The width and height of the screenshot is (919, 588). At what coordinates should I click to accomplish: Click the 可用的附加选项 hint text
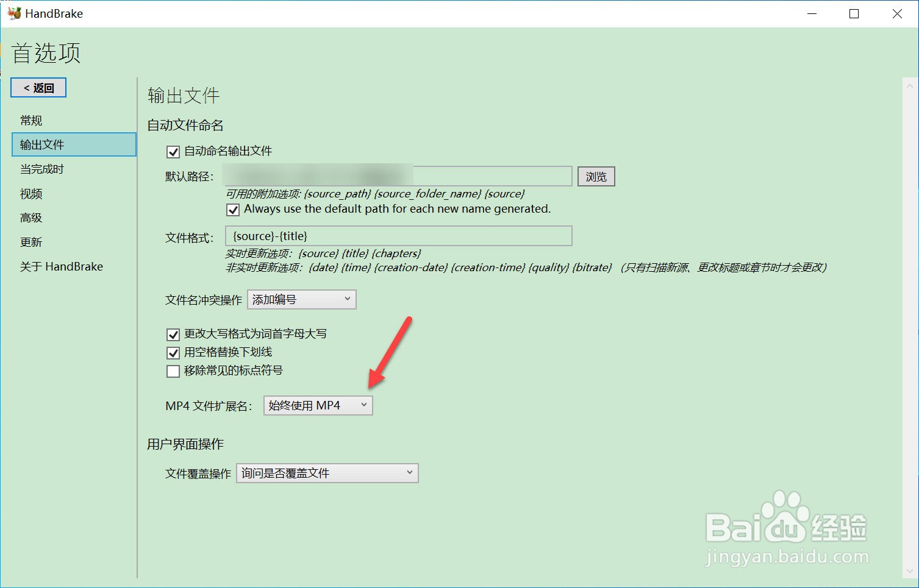pyautogui.click(x=375, y=194)
